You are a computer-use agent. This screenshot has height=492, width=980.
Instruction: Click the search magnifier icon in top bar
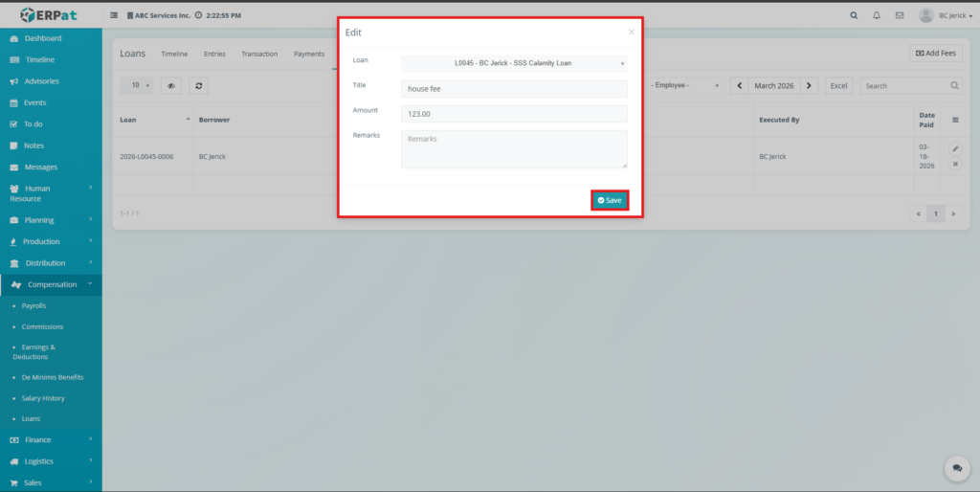[x=855, y=15]
